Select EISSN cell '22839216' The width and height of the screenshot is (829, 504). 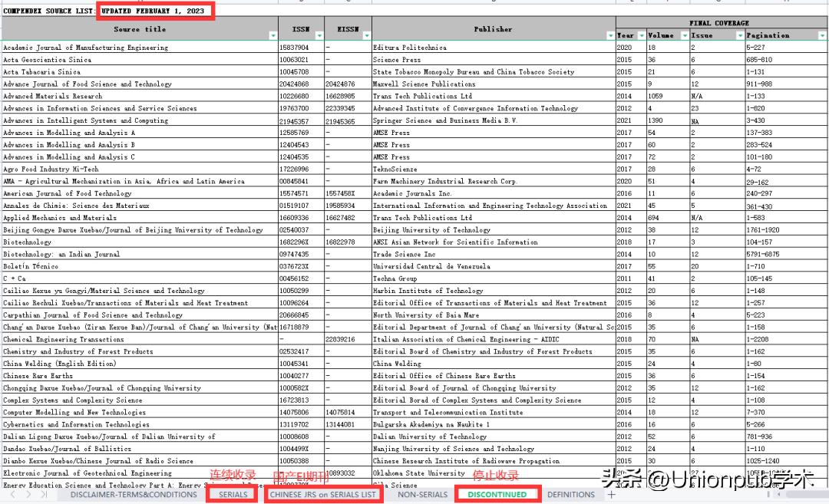348,339
